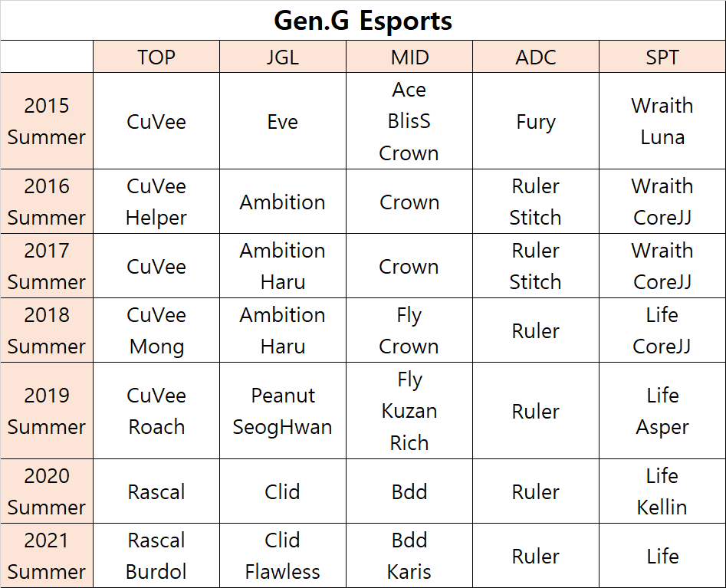The width and height of the screenshot is (726, 588).
Task: Select the ADC column header
Action: (x=536, y=57)
